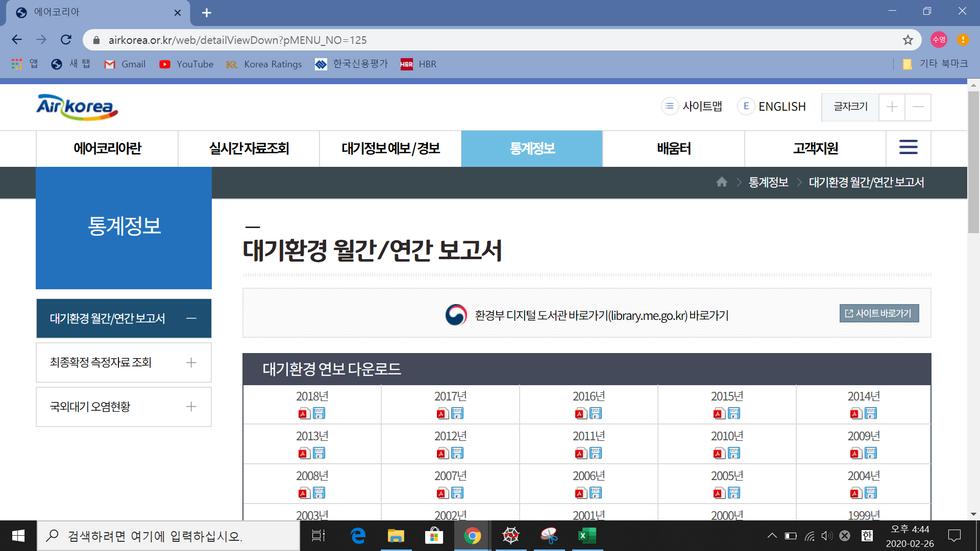Expand 최종확정 측정자료 조회 menu
Screen dimensions: 980x551
coord(191,363)
